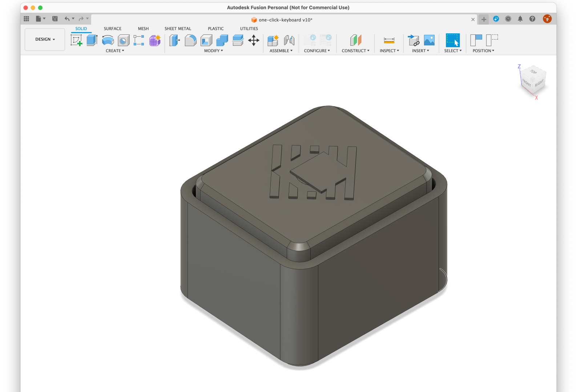Expand the CONSTRUCT dropdown menu
577x392 pixels.
[355, 51]
